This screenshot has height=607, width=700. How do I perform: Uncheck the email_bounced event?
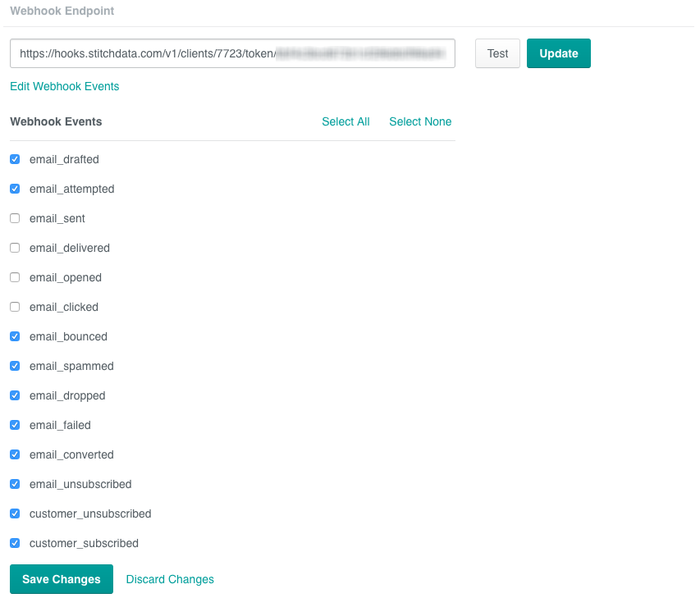click(14, 336)
